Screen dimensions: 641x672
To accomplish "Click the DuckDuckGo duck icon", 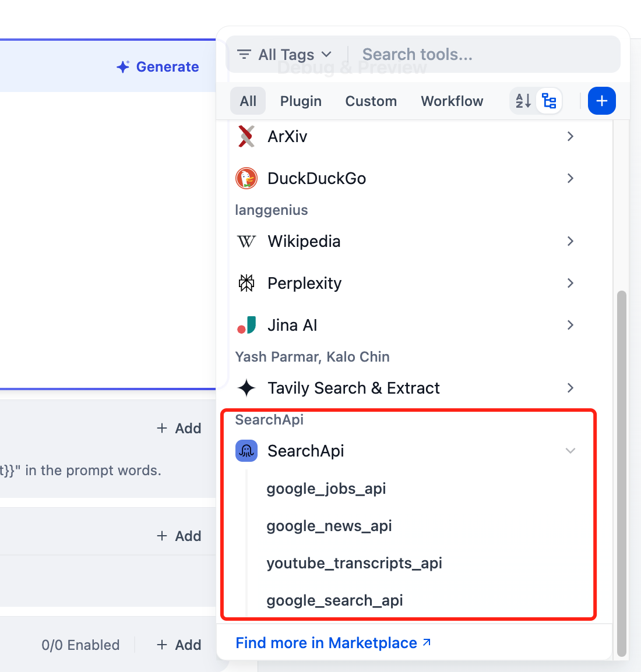I will pos(246,178).
